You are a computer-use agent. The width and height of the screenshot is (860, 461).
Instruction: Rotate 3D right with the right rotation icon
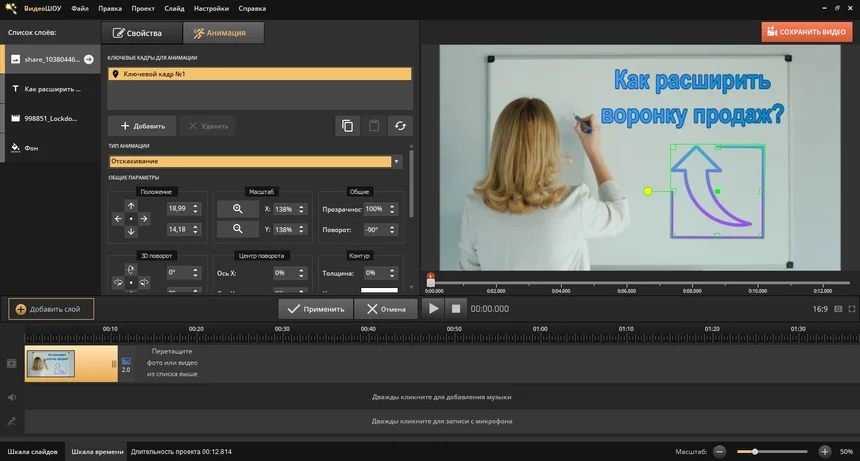(144, 282)
